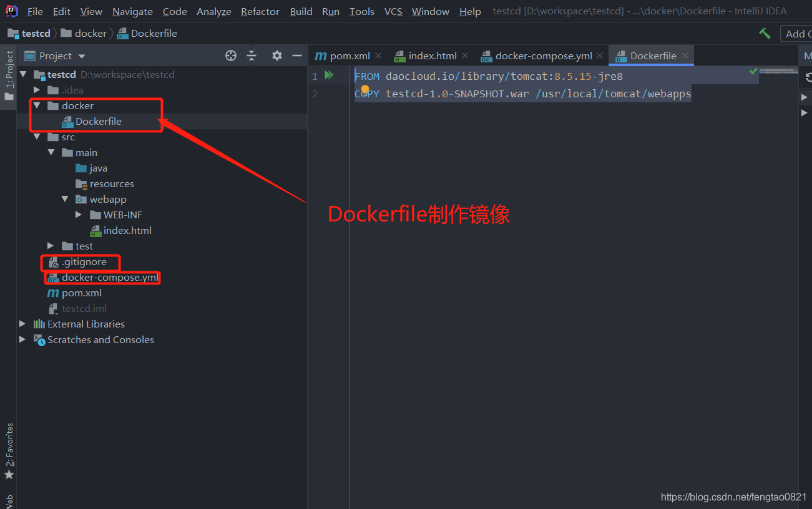
Task: Click the Scratches and Consoles icon
Action: pos(40,339)
